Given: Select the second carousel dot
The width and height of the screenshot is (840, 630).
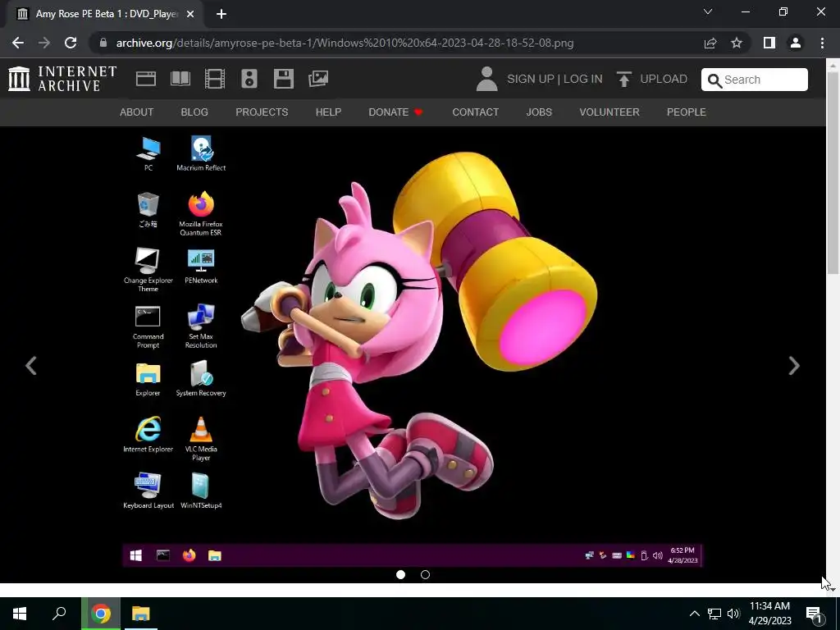Looking at the screenshot, I should coord(426,574).
